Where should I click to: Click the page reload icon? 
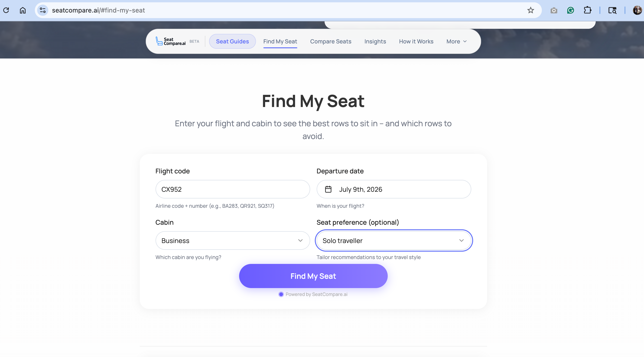pyautogui.click(x=6, y=10)
